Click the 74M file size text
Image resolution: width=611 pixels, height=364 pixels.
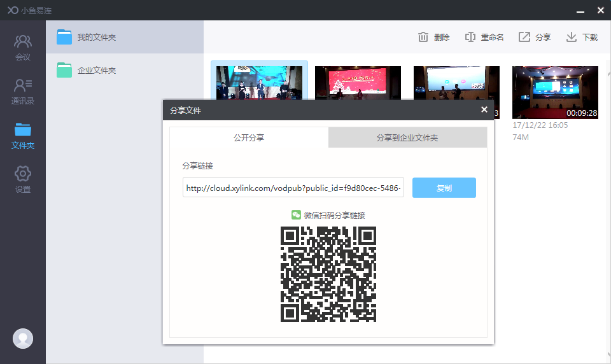click(x=521, y=137)
